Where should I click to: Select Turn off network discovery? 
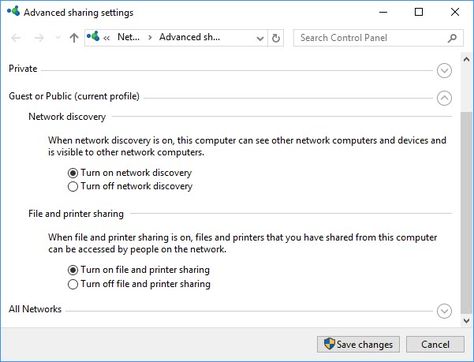pos(130,186)
